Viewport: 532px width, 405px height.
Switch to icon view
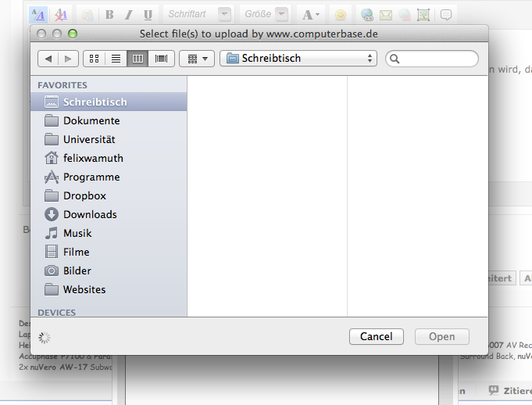[x=94, y=59]
